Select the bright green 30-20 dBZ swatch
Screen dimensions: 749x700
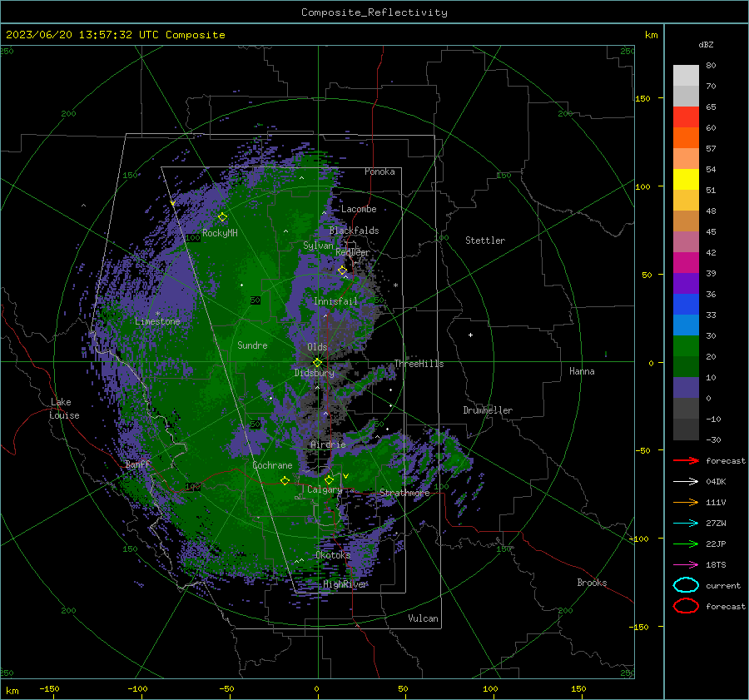(x=686, y=346)
